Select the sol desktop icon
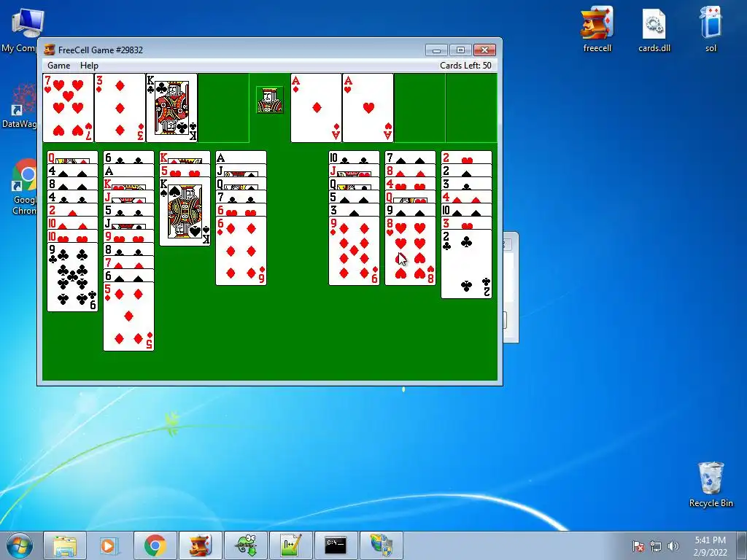The height and width of the screenshot is (560, 747). [711, 29]
